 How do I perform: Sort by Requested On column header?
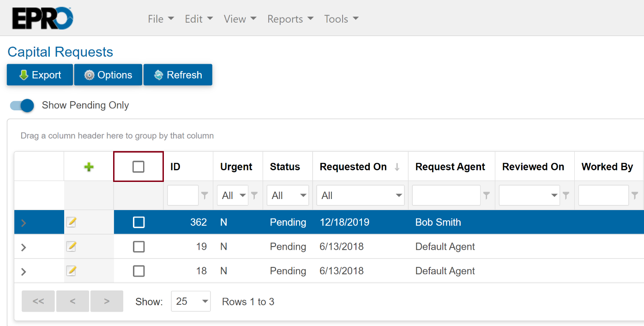pyautogui.click(x=354, y=167)
